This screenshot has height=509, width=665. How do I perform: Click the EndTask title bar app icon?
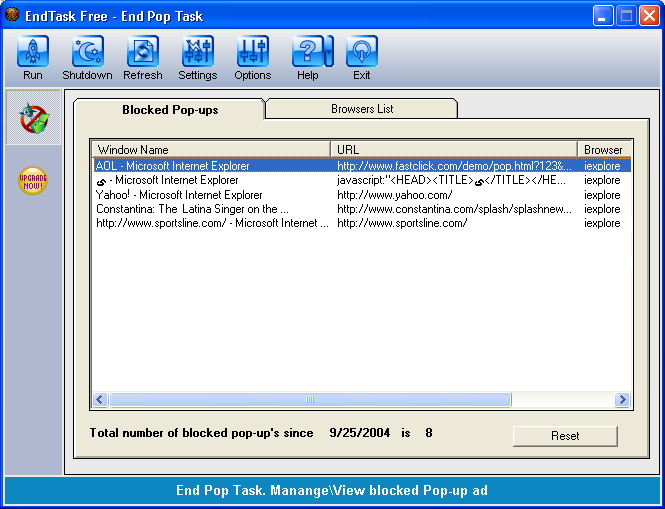click(x=12, y=15)
